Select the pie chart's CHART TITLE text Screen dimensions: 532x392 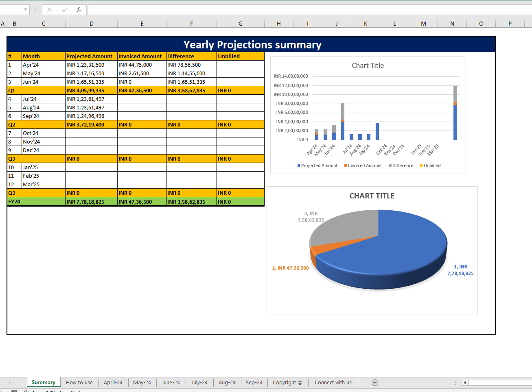(372, 196)
